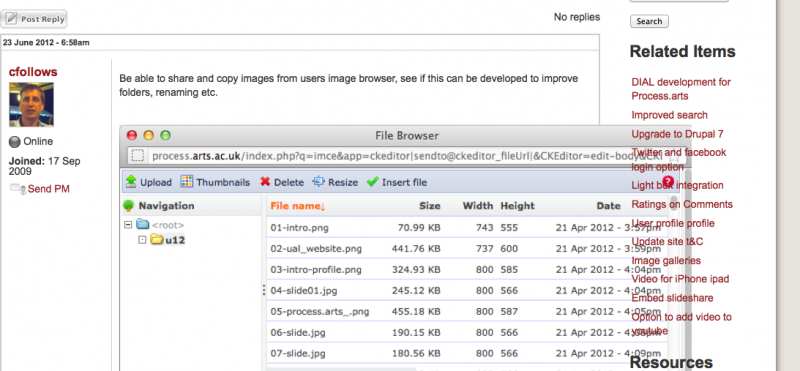Click the Resize toolbar button
The height and width of the screenshot is (371, 800).
point(335,182)
